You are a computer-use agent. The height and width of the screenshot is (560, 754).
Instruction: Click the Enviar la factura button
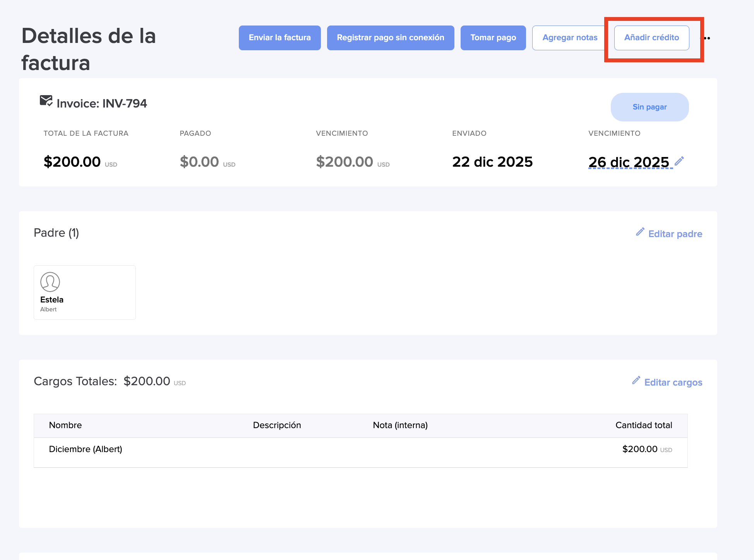(x=279, y=38)
